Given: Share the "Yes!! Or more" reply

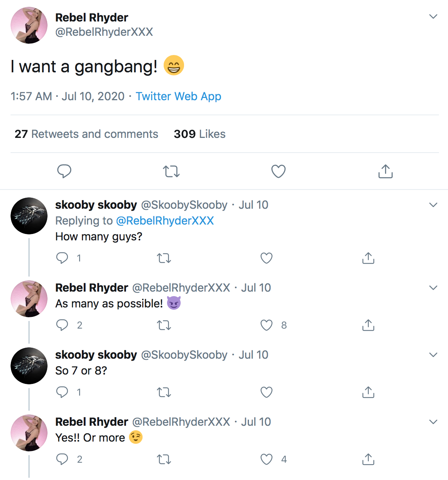Looking at the screenshot, I should pyautogui.click(x=368, y=459).
